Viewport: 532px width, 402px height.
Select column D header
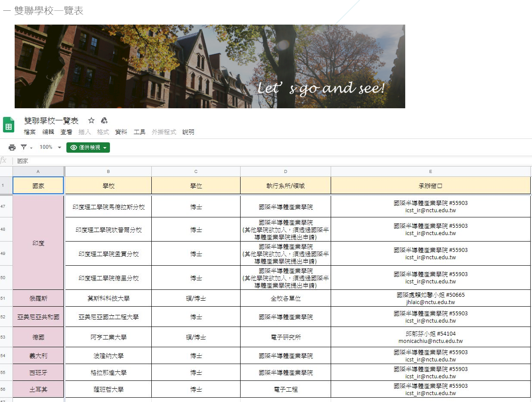pos(285,172)
